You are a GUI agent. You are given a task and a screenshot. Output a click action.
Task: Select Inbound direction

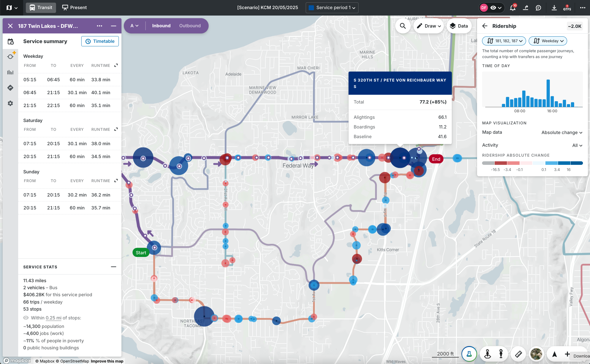(x=161, y=26)
